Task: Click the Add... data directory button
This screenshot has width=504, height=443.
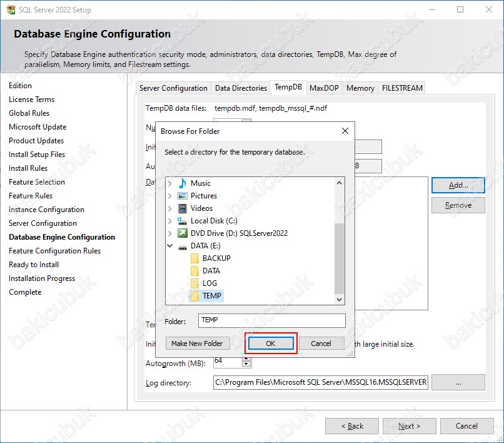Action: click(458, 185)
